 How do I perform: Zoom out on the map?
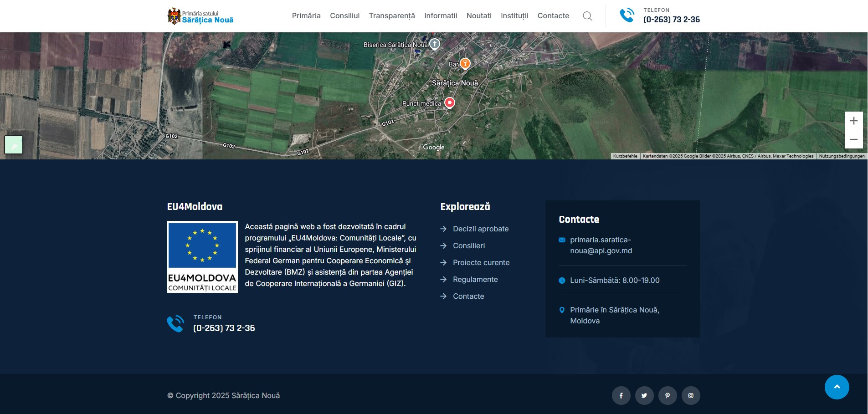click(853, 139)
